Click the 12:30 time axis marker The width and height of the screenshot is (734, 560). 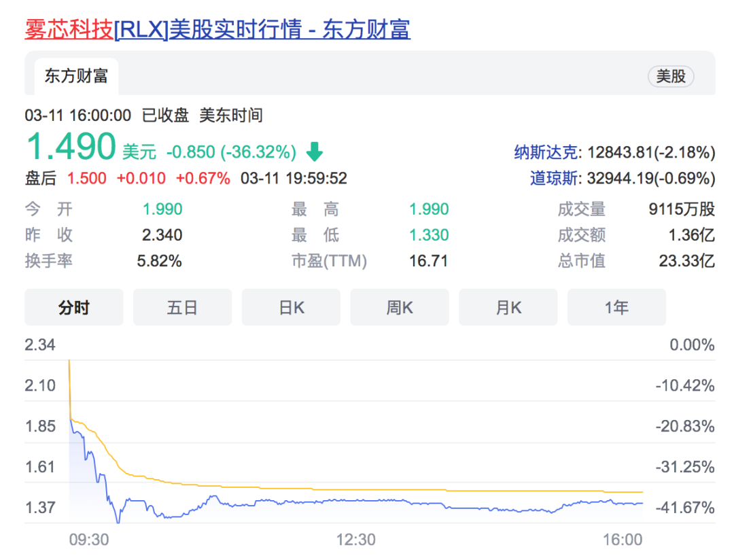[x=356, y=540]
